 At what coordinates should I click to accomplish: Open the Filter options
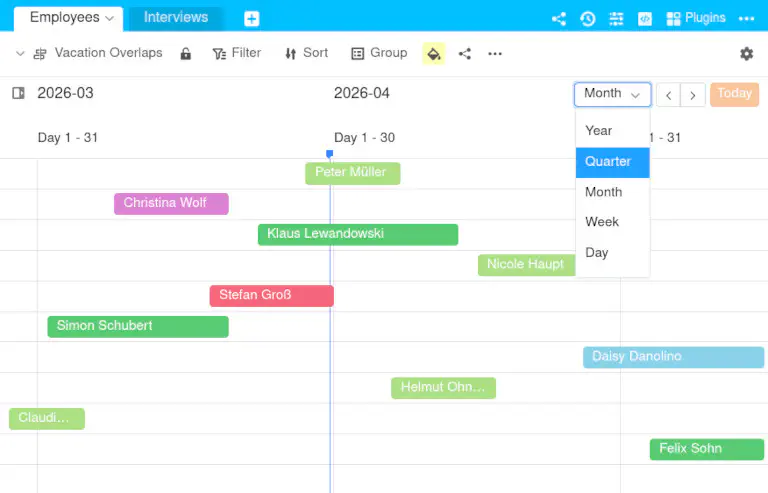(237, 54)
